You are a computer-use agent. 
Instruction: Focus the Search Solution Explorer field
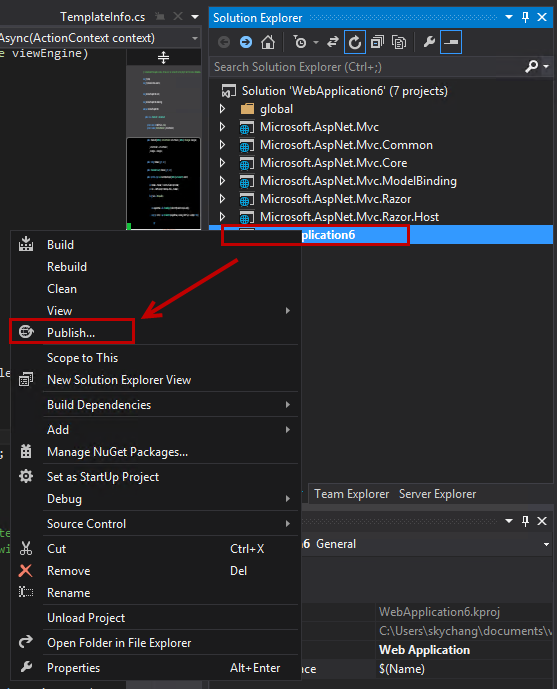point(367,67)
